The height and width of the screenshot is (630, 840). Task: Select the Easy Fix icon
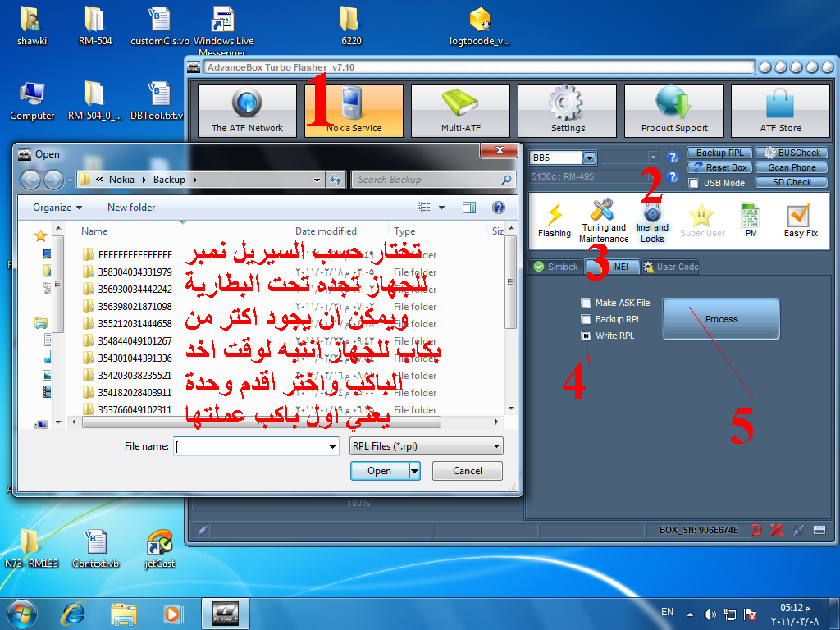[x=801, y=220]
